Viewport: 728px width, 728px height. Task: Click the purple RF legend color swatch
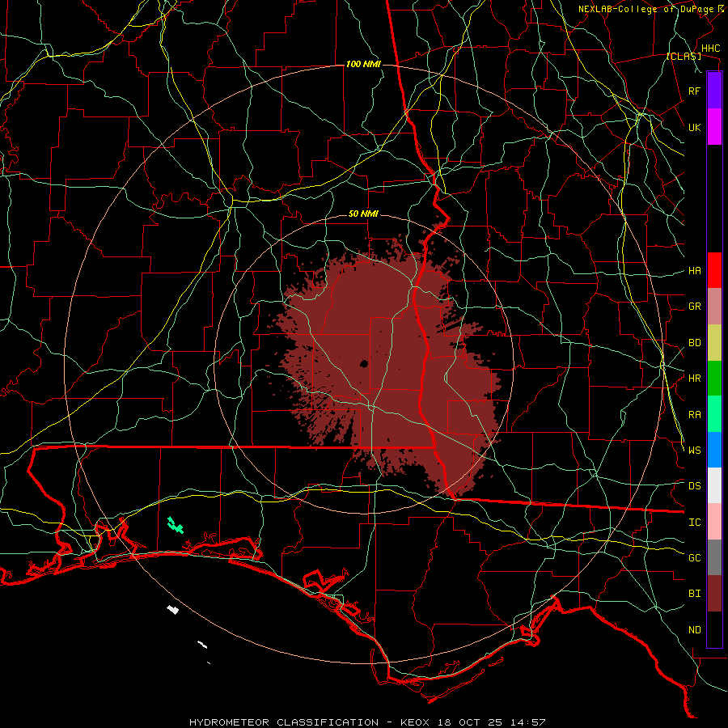tap(714, 91)
